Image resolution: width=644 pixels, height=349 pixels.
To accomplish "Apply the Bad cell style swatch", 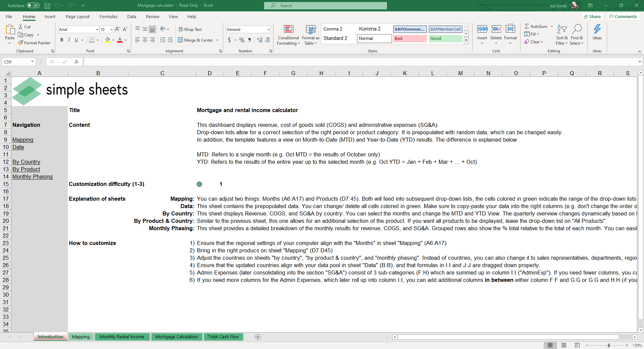I will (x=410, y=39).
